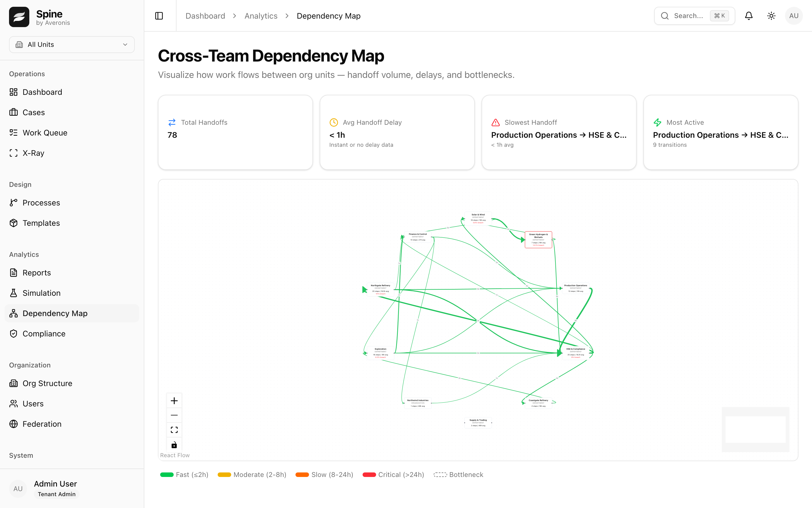812x508 pixels.
Task: Select the Northgate Refinery node
Action: coord(381,290)
